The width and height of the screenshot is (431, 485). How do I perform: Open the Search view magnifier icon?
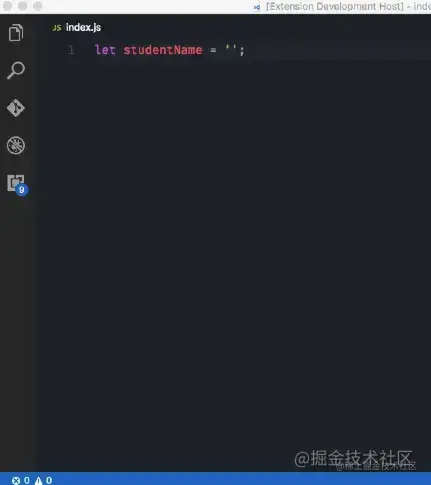click(16, 70)
